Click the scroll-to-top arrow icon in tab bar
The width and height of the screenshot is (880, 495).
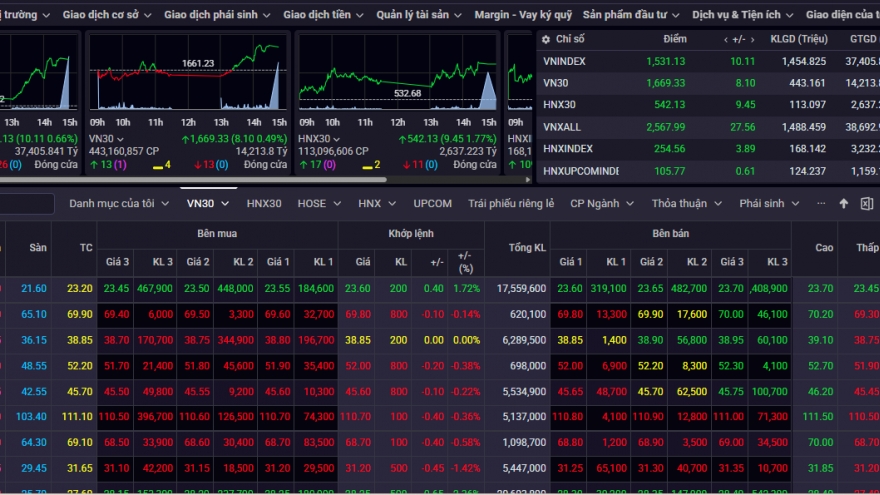843,203
